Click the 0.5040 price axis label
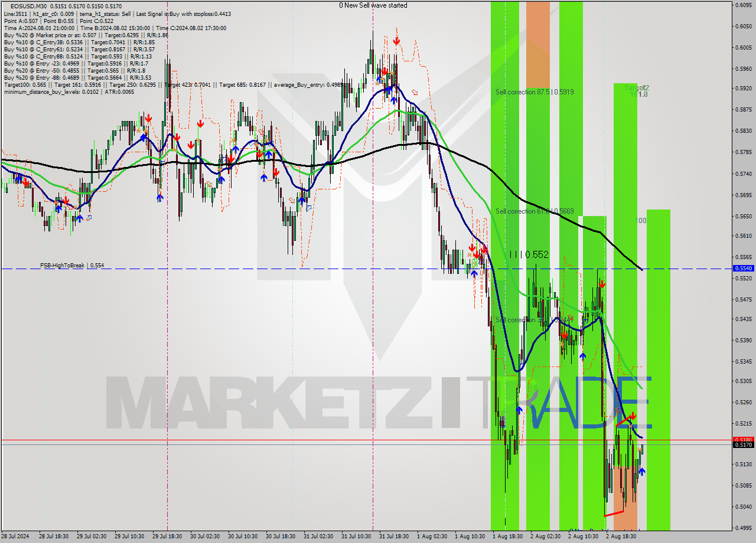756x543 pixels. coord(743,507)
